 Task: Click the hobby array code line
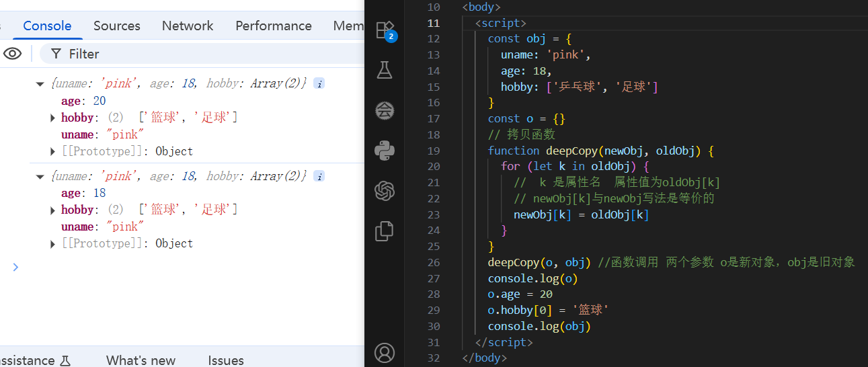tap(580, 87)
